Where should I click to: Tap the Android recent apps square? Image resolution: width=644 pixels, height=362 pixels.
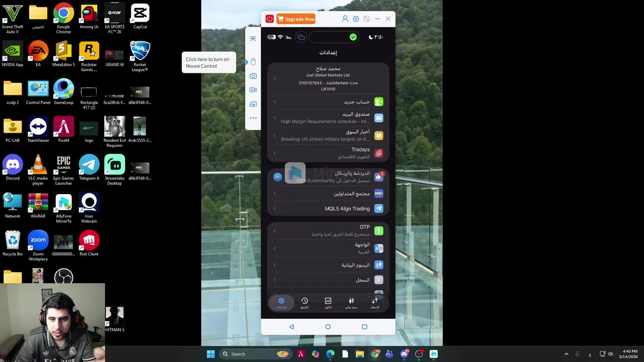point(365,327)
